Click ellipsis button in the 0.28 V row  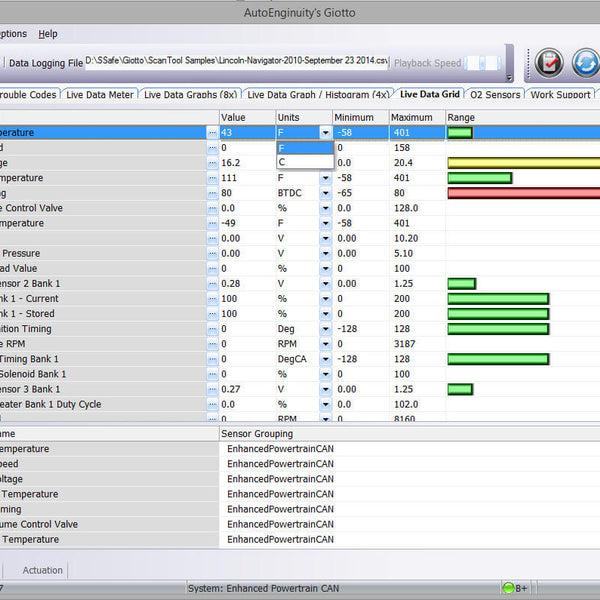[x=212, y=283]
